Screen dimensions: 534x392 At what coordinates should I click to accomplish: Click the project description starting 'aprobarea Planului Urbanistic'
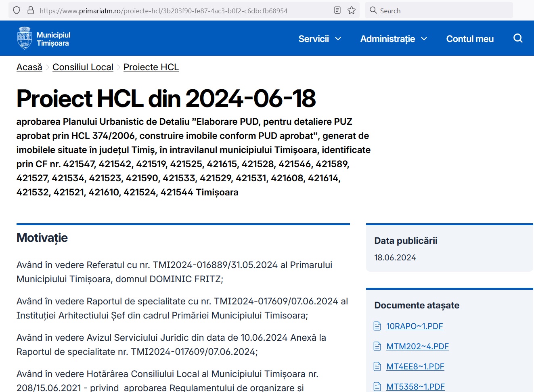(193, 157)
